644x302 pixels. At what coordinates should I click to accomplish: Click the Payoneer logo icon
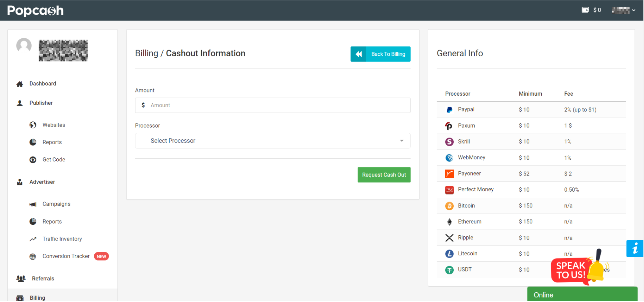449,174
